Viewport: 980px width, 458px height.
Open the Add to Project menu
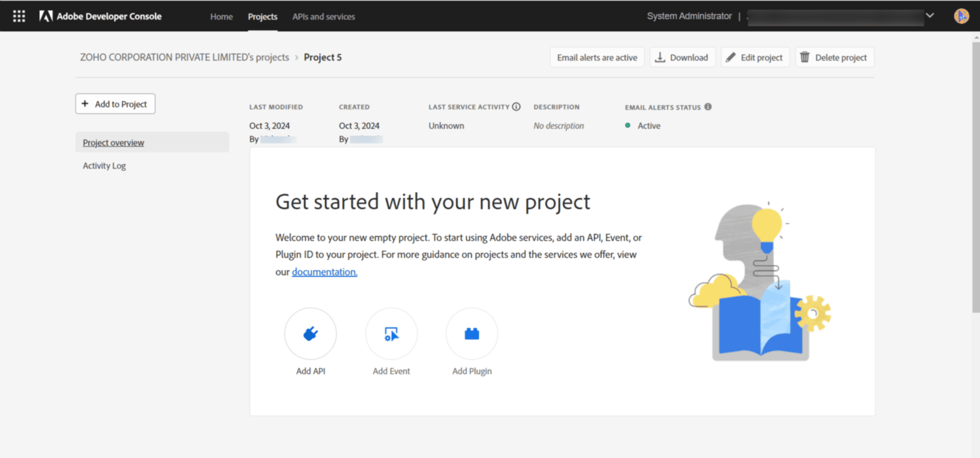coord(115,104)
